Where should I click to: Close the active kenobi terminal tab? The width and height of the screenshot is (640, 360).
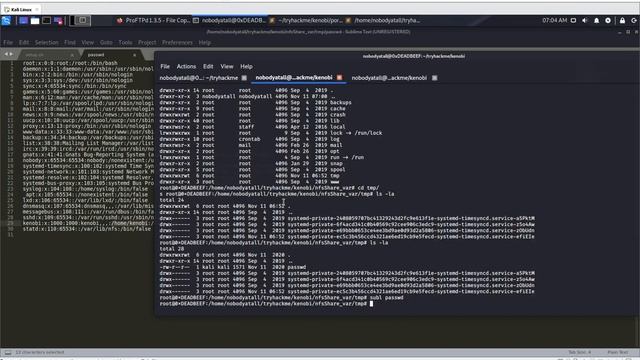tap(340, 78)
